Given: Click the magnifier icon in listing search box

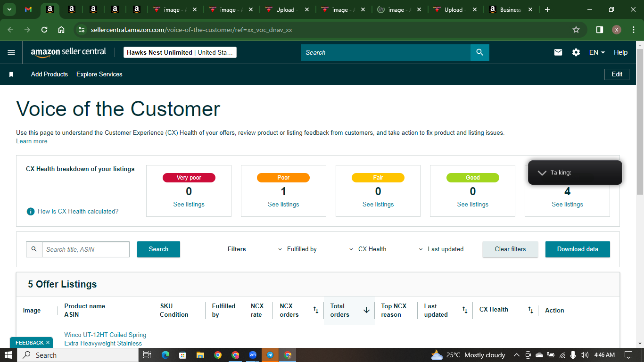Looking at the screenshot, I should (34, 249).
